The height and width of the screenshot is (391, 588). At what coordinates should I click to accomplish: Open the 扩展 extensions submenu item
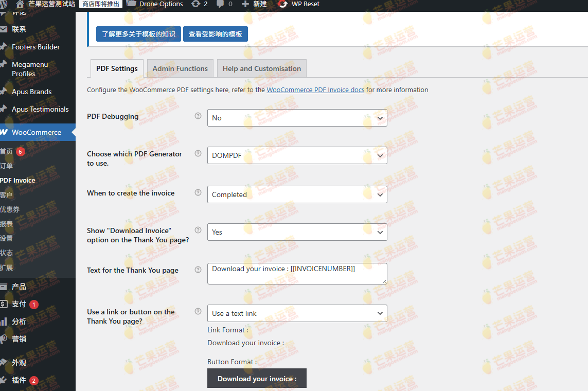coord(6,268)
